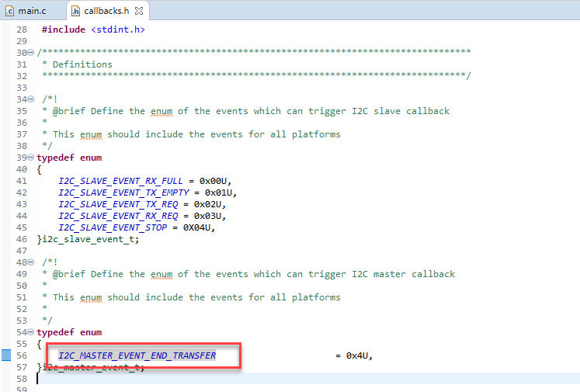Click the i2c_master_event_t type name on line 57

click(x=91, y=367)
